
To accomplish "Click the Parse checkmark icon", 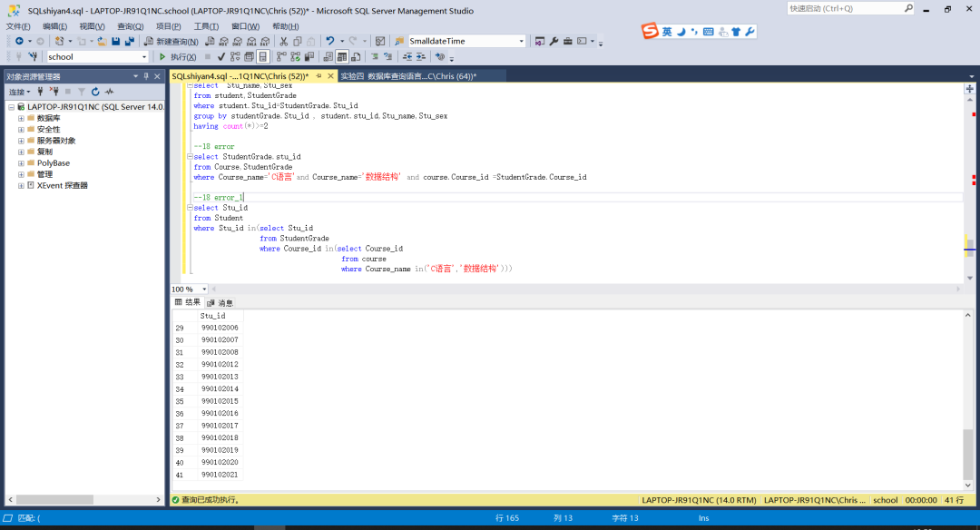I will (221, 57).
